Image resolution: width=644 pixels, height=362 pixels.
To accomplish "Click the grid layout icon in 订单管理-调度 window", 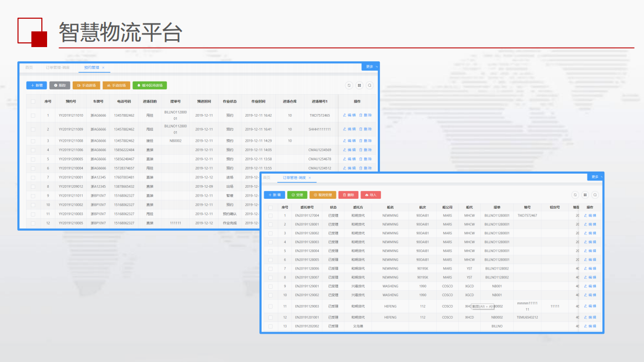I will pyautogui.click(x=585, y=195).
